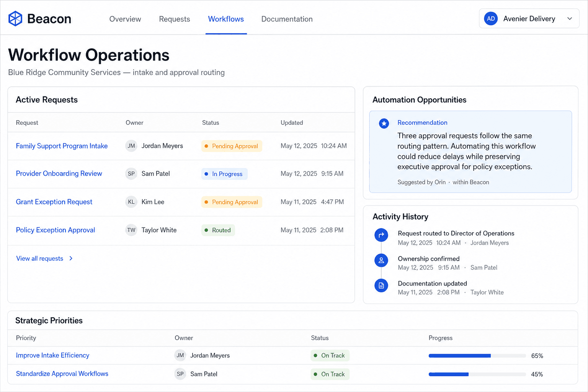
Task: Click the KL avatar beside Kim Lee
Action: point(131,202)
